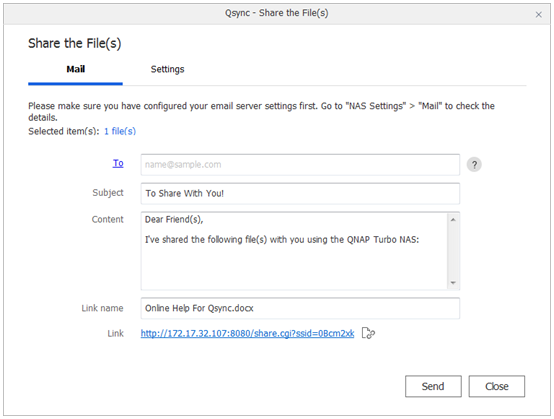Click the Dear Friend(s) greeting line
Screen dimensions: 554x419
pos(174,220)
